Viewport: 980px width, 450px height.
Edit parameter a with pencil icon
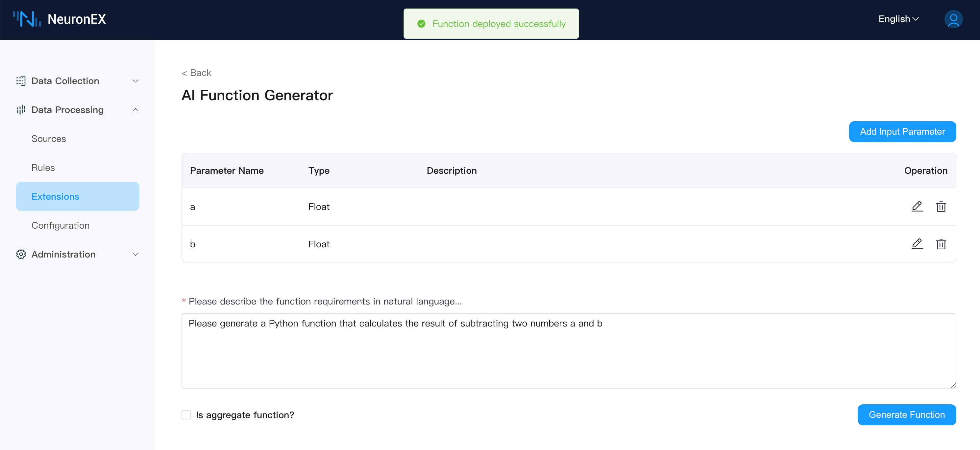(917, 206)
